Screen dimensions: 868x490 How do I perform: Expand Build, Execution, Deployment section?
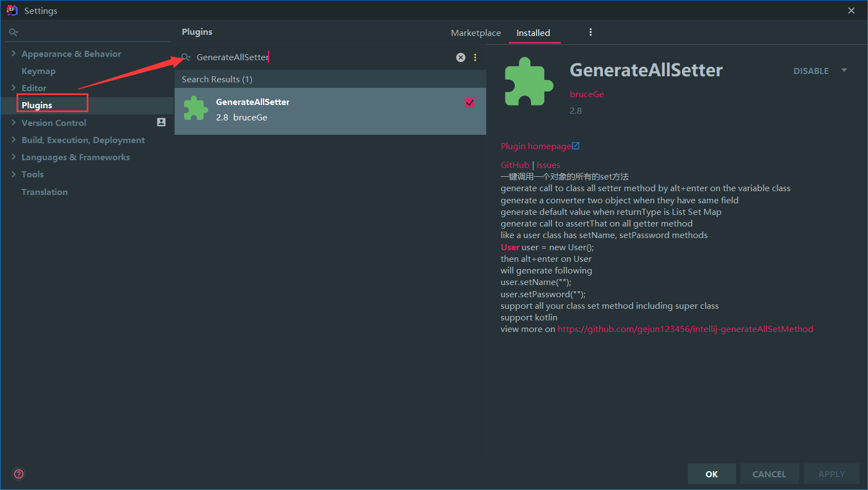tap(13, 140)
